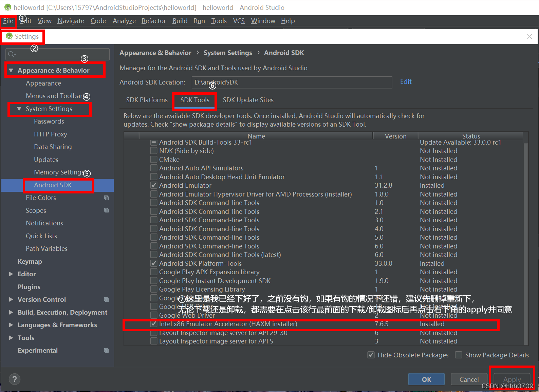The height and width of the screenshot is (392, 539).
Task: Click the Apply button
Action: point(512,379)
